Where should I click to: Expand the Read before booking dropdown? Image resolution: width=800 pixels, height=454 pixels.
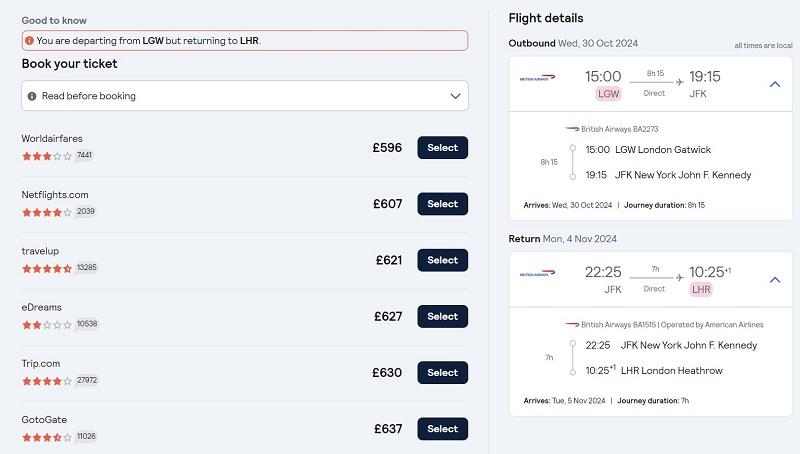click(245, 95)
